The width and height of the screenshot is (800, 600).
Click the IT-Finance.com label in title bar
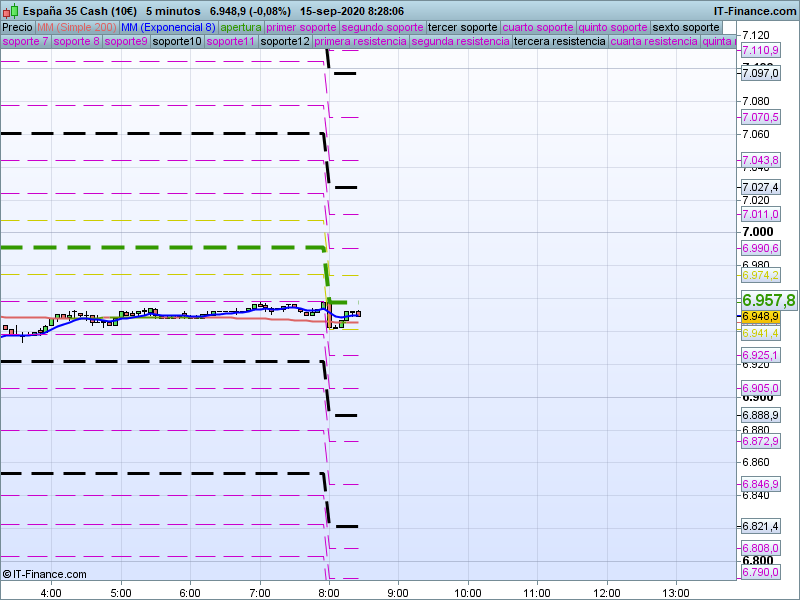754,10
